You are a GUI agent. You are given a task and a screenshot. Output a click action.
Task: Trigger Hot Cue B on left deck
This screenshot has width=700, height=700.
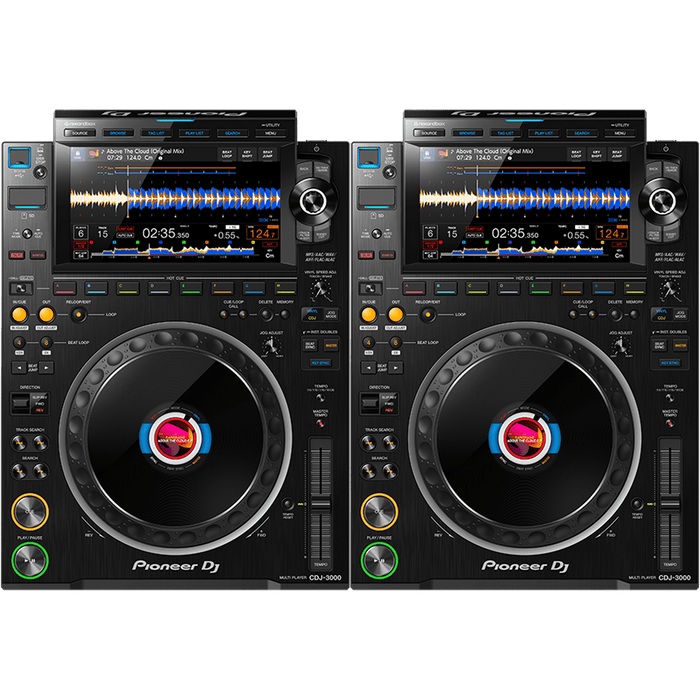point(96,288)
